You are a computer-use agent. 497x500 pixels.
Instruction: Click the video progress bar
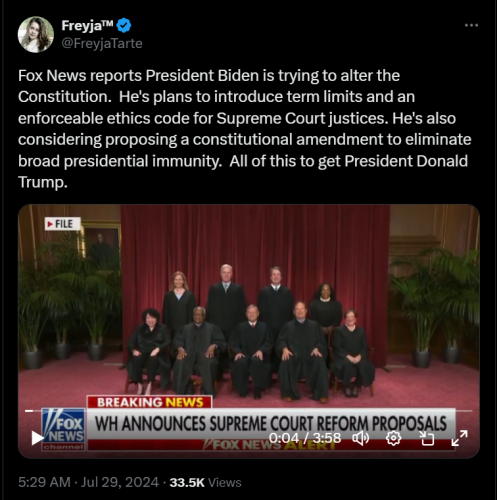tap(249, 411)
